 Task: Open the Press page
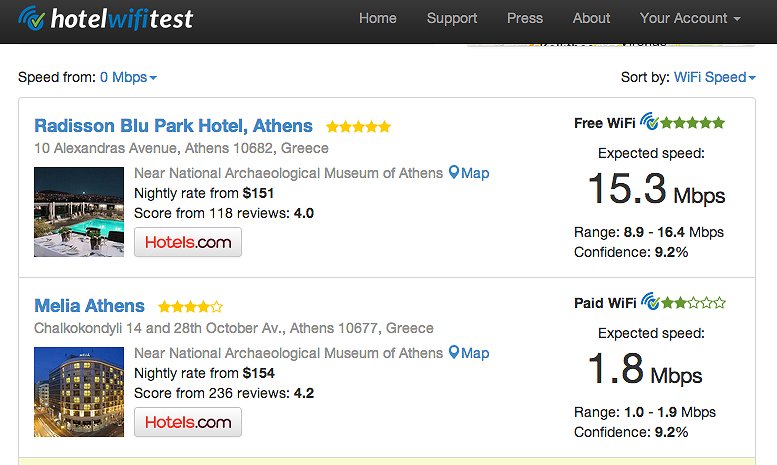[x=525, y=18]
